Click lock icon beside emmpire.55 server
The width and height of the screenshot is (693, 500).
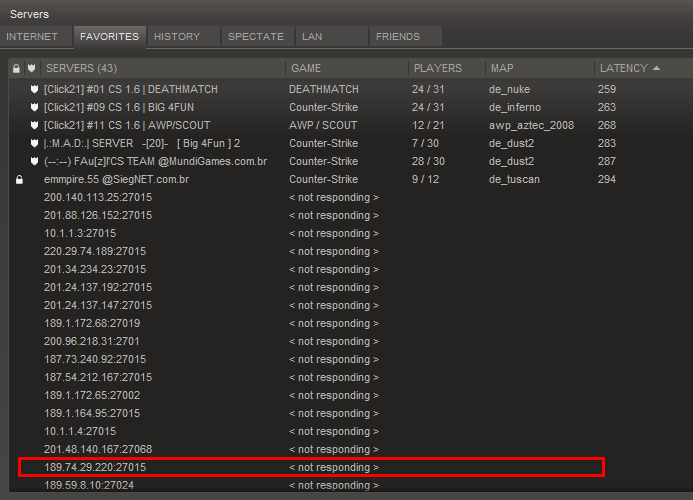click(17, 180)
